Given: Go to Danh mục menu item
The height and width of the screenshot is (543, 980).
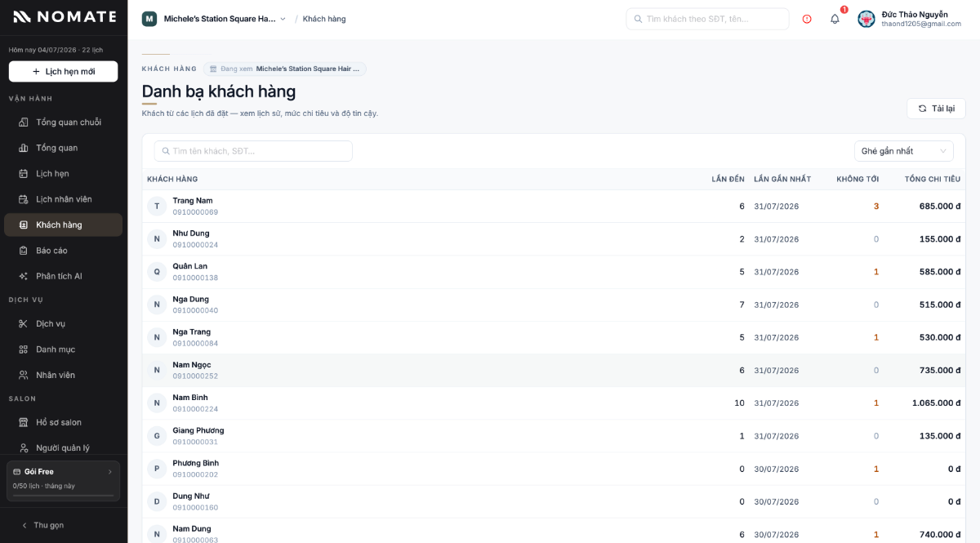Looking at the screenshot, I should [64, 349].
